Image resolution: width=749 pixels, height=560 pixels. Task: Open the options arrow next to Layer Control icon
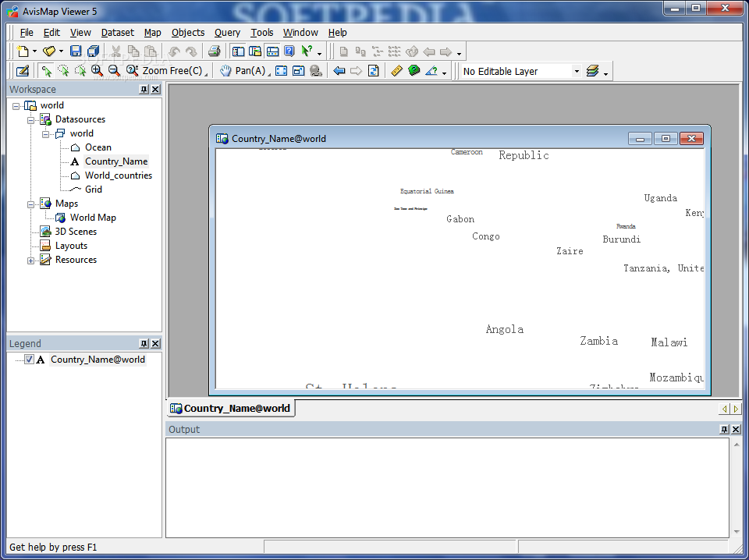(605, 73)
